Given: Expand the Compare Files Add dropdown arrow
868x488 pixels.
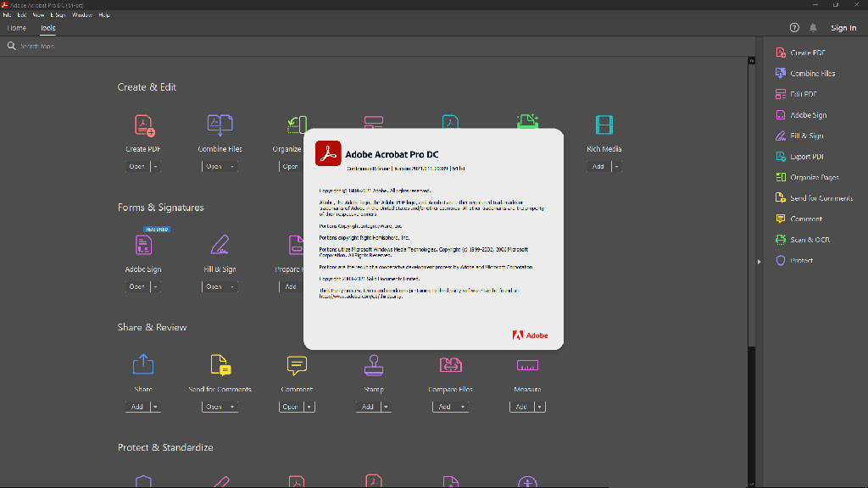Looking at the screenshot, I should pos(463,407).
